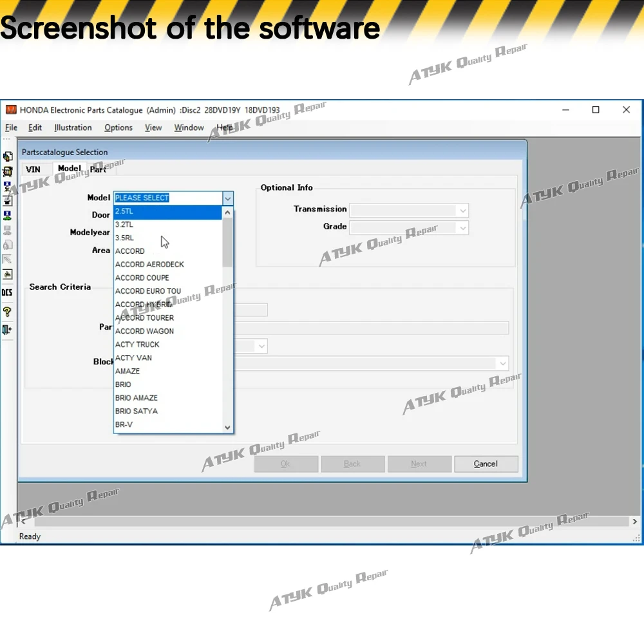Choose ACTY TRUCK from the list
The height and width of the screenshot is (644, 644).
(x=167, y=345)
